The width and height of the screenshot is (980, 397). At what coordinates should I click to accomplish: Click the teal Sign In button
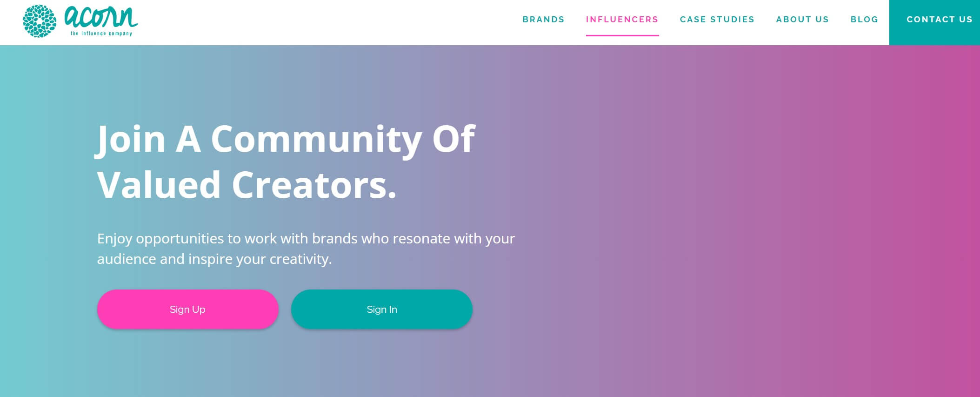[382, 309]
